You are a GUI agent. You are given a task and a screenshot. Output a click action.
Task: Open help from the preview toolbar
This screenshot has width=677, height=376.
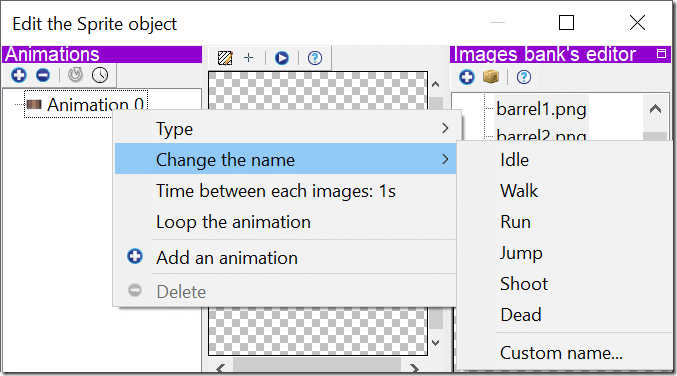[315, 58]
